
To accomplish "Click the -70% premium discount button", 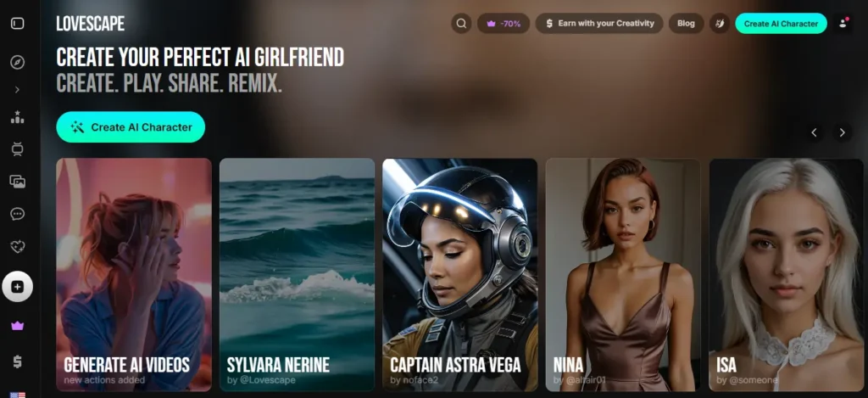I will click(x=504, y=24).
